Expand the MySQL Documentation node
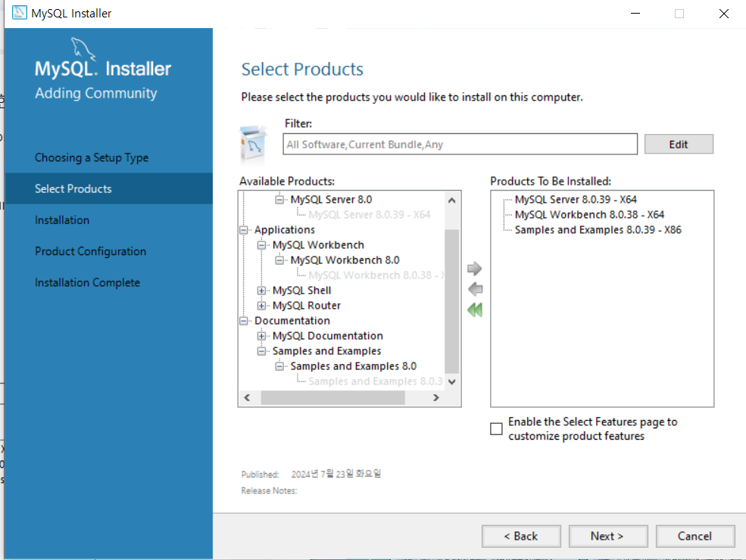The width and height of the screenshot is (746, 560). tap(261, 336)
